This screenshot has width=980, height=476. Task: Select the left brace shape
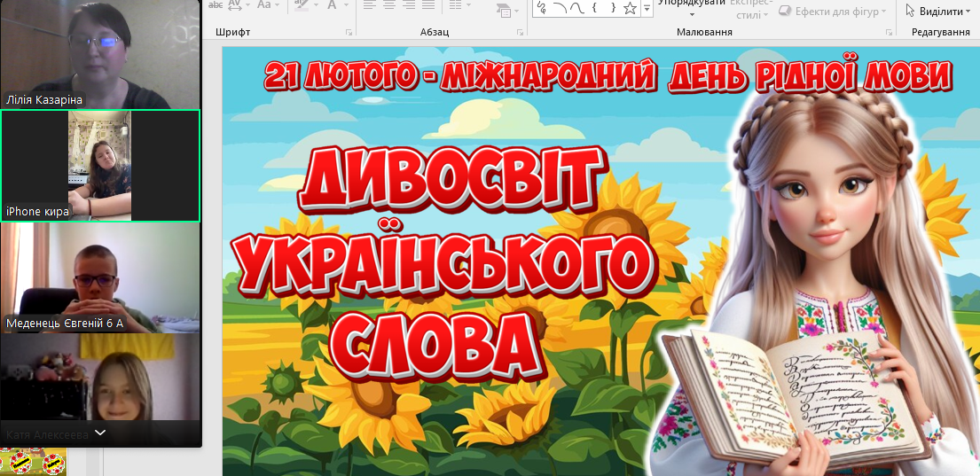point(595,7)
